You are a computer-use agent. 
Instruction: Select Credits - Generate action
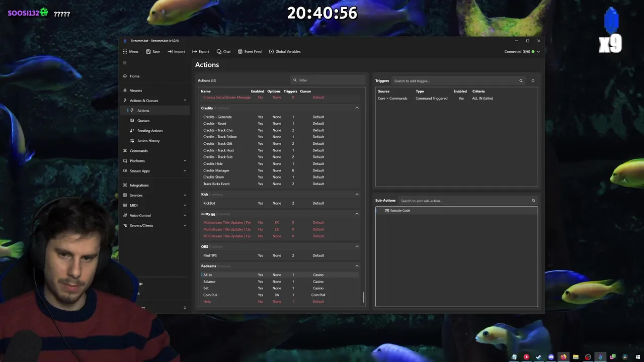(280, 117)
